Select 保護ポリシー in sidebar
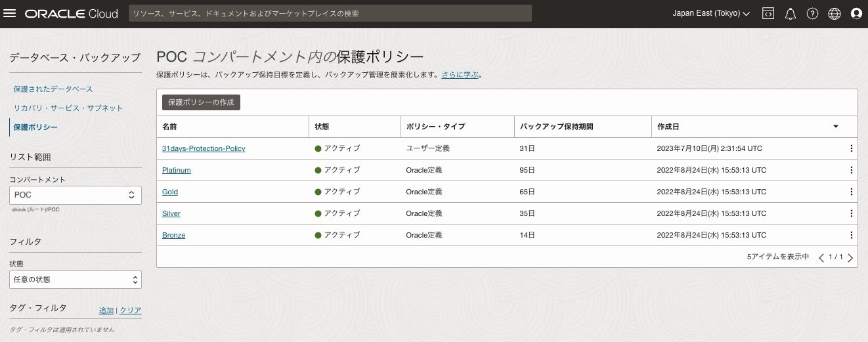This screenshot has width=868, height=342. point(35,127)
